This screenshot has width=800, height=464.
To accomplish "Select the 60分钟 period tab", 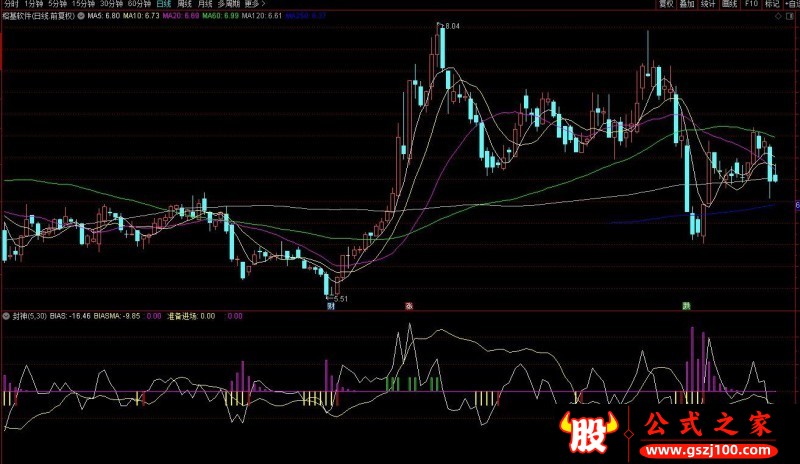I will tap(139, 4).
